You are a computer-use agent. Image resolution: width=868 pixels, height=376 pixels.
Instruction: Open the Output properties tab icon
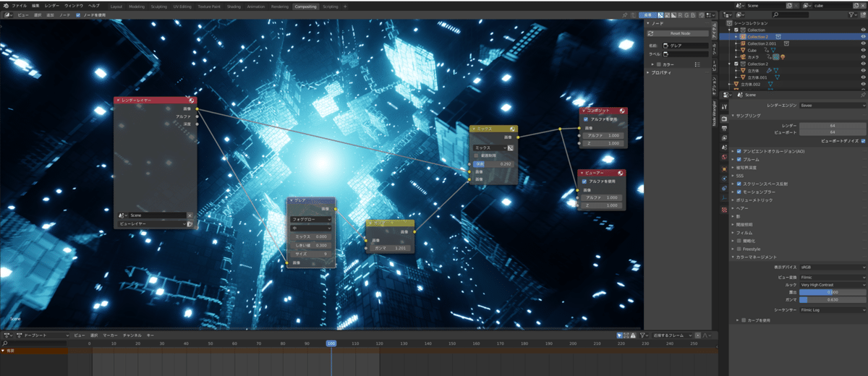[724, 127]
